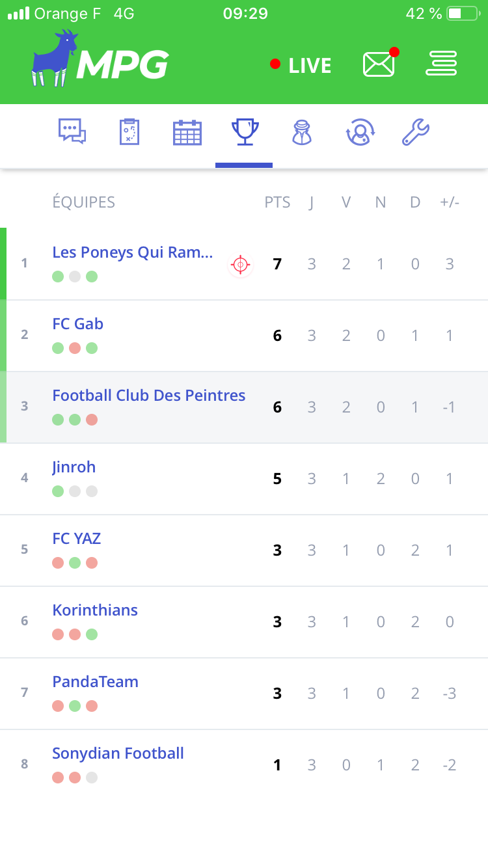Open the player transfers icon
488x868 pixels.
359,132
